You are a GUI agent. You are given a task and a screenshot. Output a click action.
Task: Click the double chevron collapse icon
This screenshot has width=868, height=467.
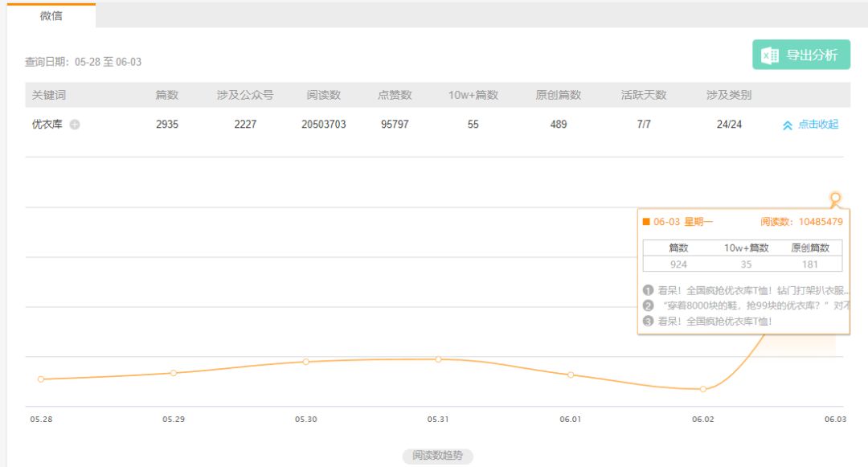tap(787, 125)
